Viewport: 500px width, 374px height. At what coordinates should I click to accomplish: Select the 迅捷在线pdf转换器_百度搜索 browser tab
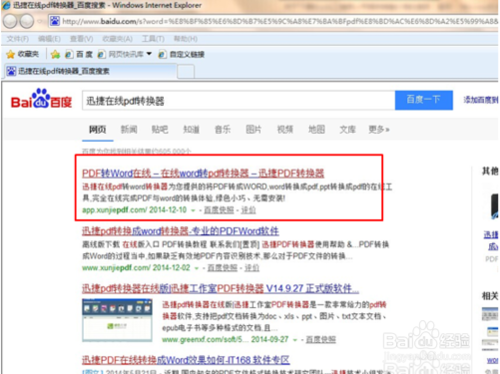pos(90,71)
